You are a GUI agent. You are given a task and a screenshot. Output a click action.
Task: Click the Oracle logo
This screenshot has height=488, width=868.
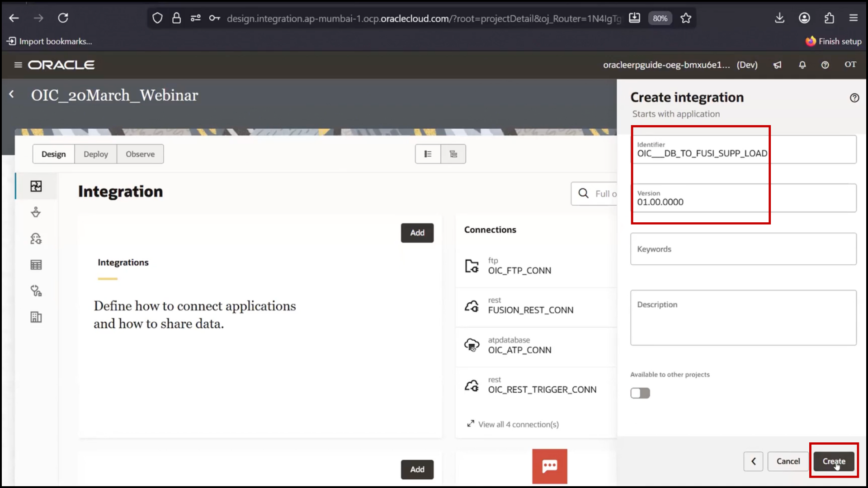(61, 65)
